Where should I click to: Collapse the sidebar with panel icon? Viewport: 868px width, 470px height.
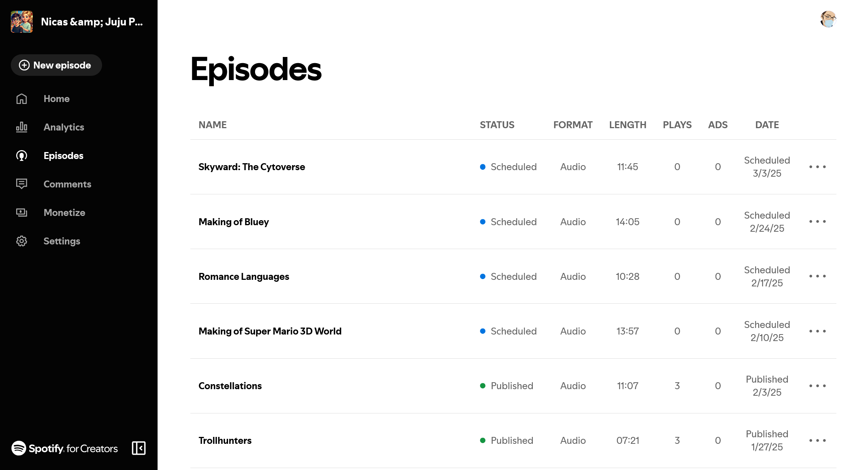(x=139, y=448)
